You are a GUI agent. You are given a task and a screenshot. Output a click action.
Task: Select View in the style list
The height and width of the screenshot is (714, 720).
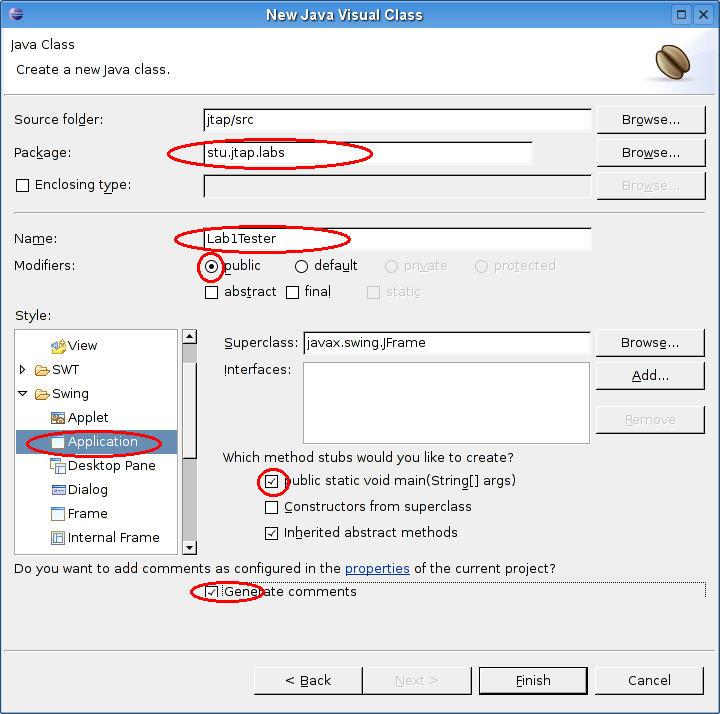[82, 346]
